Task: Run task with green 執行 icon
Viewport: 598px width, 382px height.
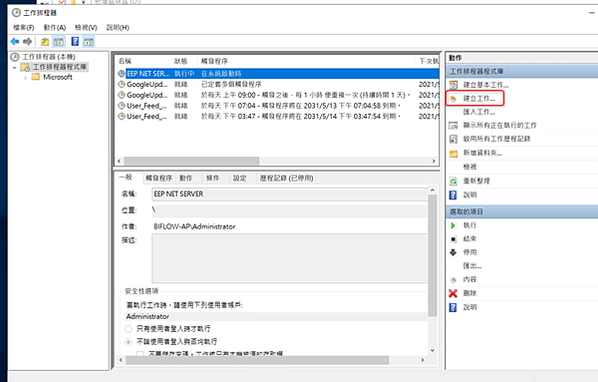Action: pyautogui.click(x=453, y=225)
